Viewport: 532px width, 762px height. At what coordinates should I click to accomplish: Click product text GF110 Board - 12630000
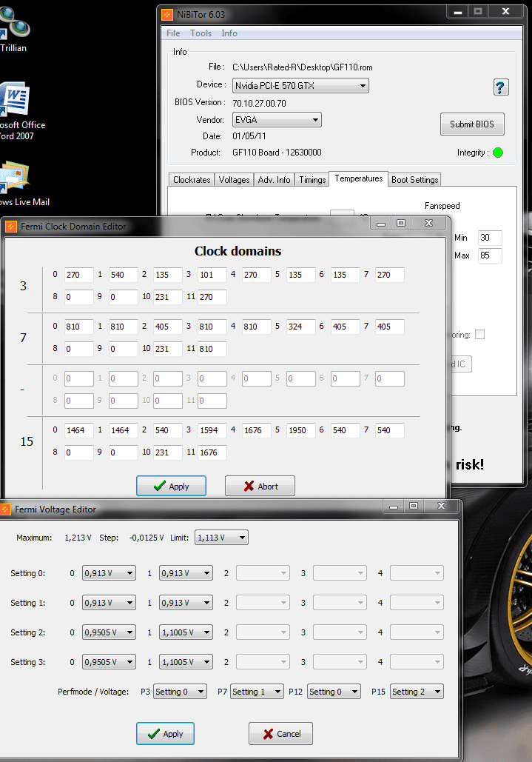pyautogui.click(x=277, y=153)
